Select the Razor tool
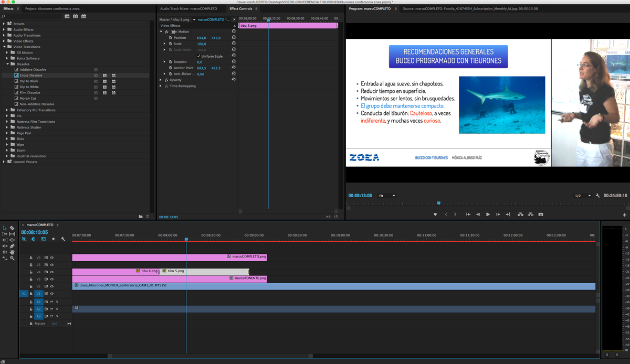 click(x=12, y=228)
